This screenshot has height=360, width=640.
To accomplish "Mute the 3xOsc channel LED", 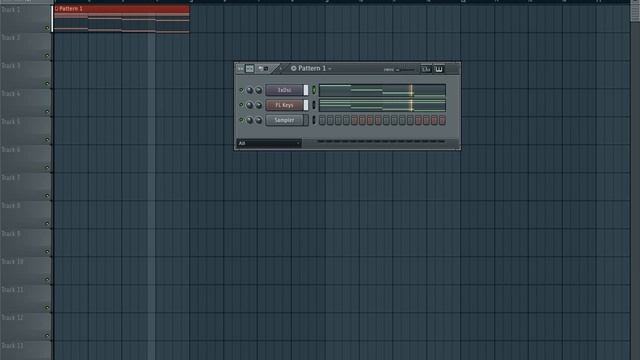I will pos(241,90).
